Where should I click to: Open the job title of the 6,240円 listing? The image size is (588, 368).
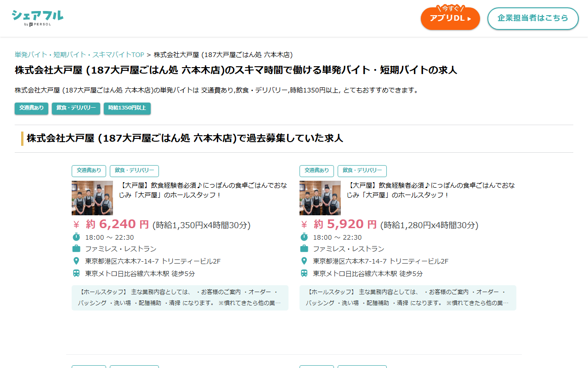[203, 190]
